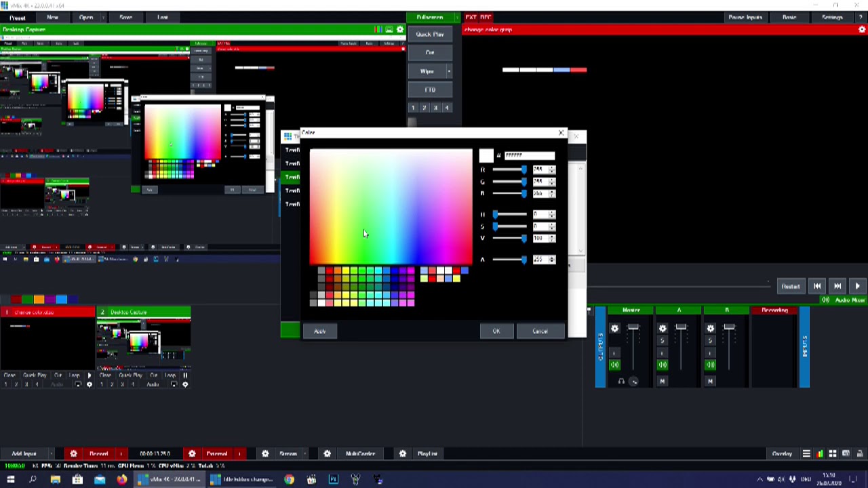Expand the Fullscreen dropdown arrow

pos(456,17)
